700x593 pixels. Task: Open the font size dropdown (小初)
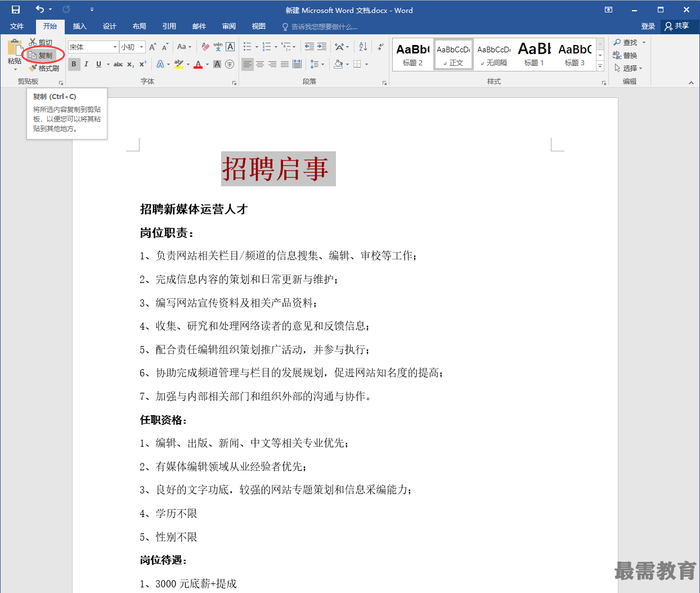coord(142,47)
